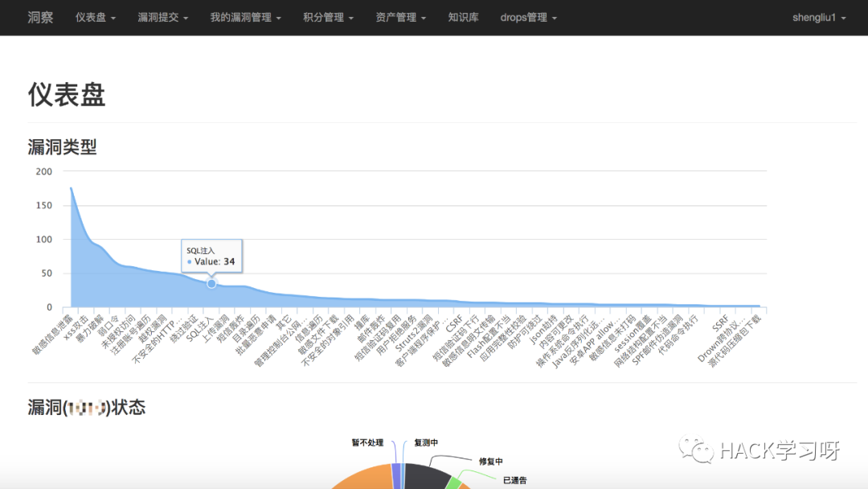
Task: Click the json劫持 axis label
Action: tap(544, 329)
